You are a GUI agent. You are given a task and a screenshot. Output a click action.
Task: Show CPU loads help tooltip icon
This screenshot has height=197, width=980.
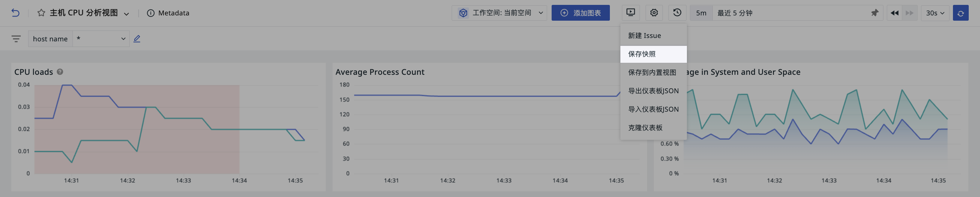[60, 71]
